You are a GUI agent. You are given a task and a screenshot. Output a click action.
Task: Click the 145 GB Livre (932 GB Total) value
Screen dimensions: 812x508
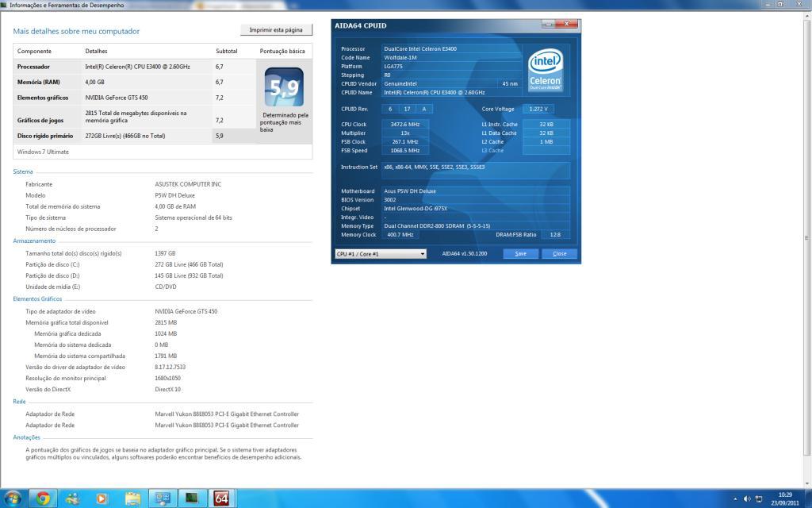click(189, 275)
